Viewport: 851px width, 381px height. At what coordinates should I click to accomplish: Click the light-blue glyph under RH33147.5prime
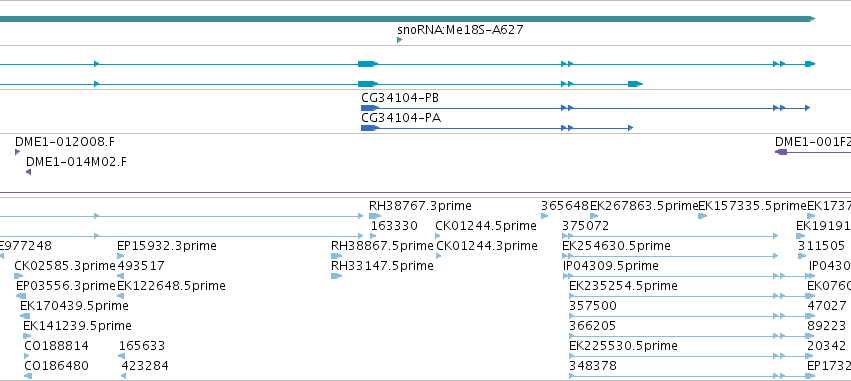[336, 276]
